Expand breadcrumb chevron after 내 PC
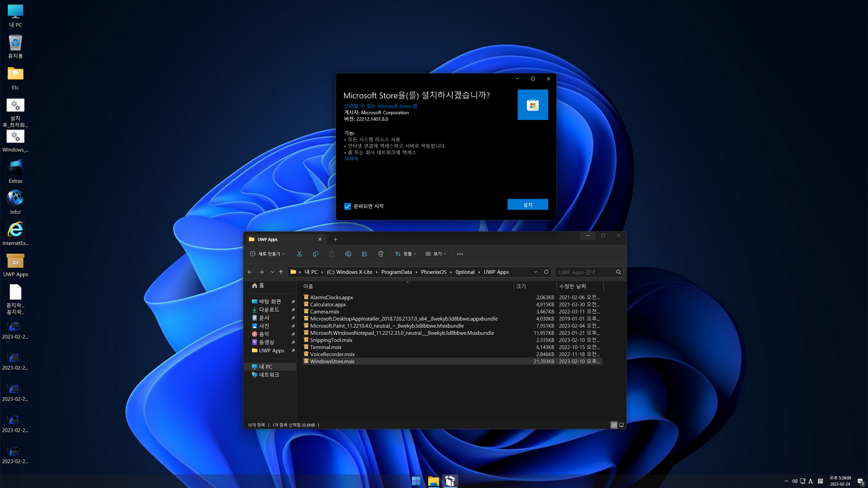Screen dimensions: 868x488 click(322, 272)
